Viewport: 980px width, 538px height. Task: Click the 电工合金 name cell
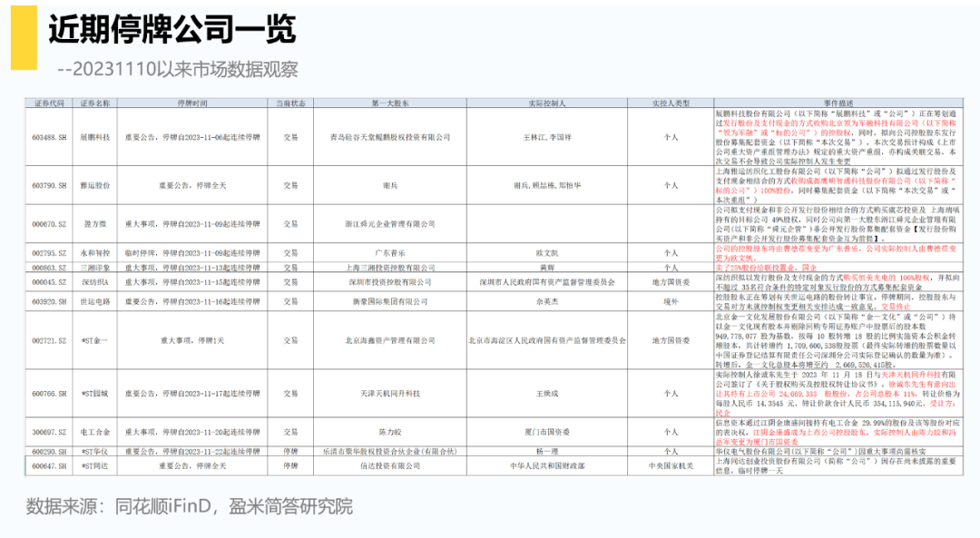(x=95, y=432)
